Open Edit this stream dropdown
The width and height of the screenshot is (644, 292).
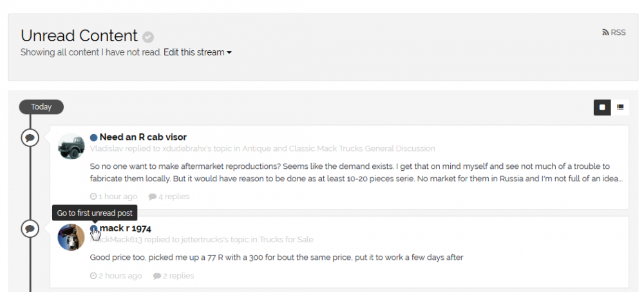click(x=198, y=52)
